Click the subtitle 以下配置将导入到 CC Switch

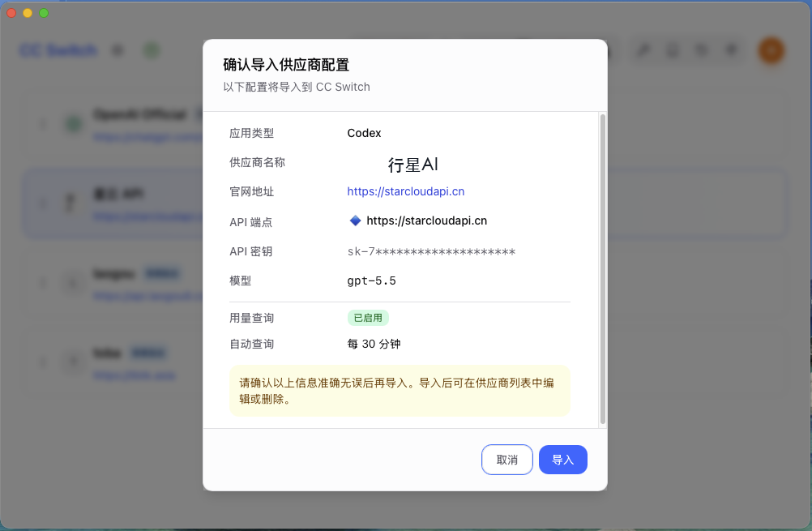(297, 87)
